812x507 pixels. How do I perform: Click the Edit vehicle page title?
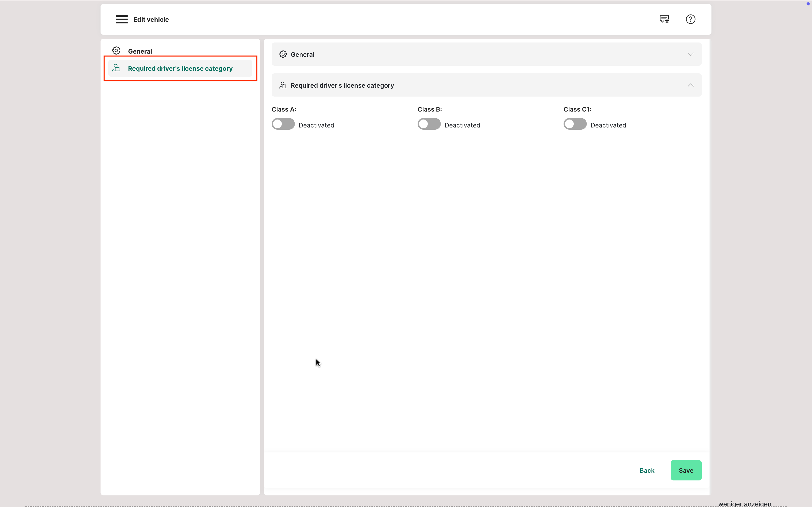(x=151, y=20)
